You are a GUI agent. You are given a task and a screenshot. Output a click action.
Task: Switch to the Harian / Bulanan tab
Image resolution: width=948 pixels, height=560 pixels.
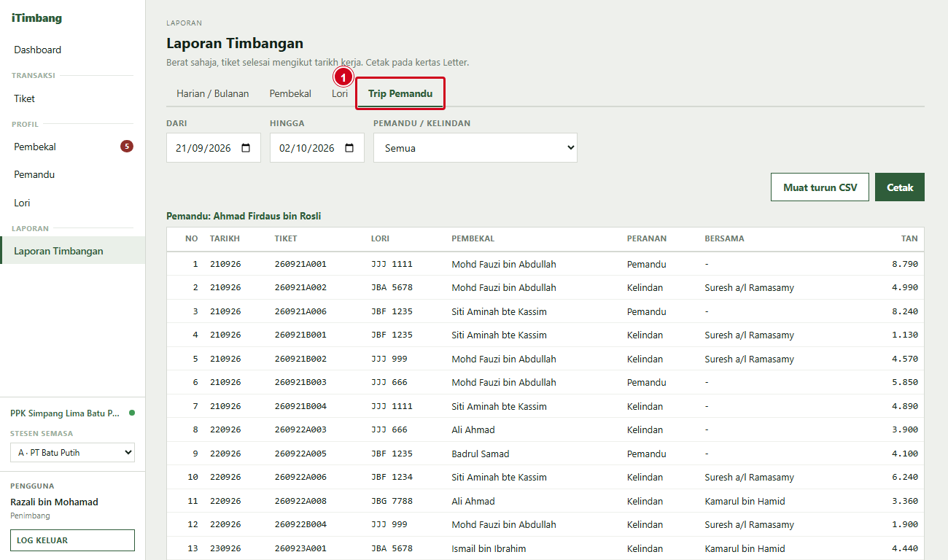213,93
